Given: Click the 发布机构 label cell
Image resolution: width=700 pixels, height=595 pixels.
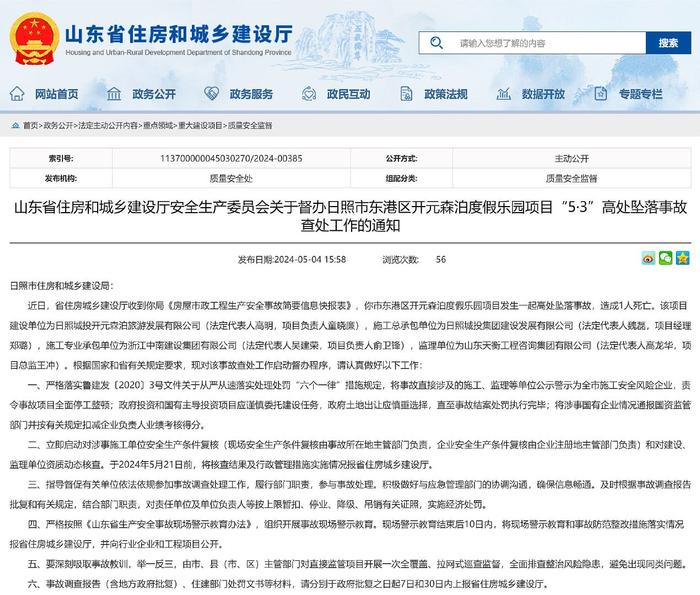Looking at the screenshot, I should (x=61, y=178).
